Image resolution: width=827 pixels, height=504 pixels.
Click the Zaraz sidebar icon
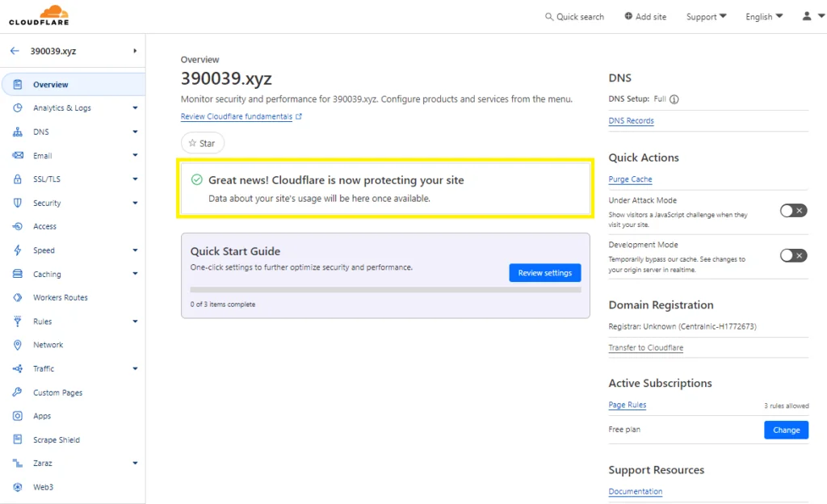(18, 463)
